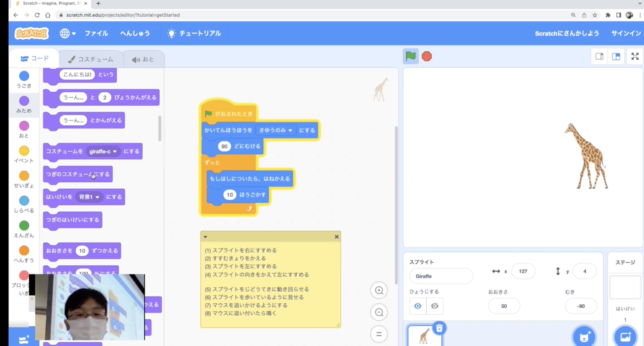Click the つぎのはいけいにする block

click(72, 220)
